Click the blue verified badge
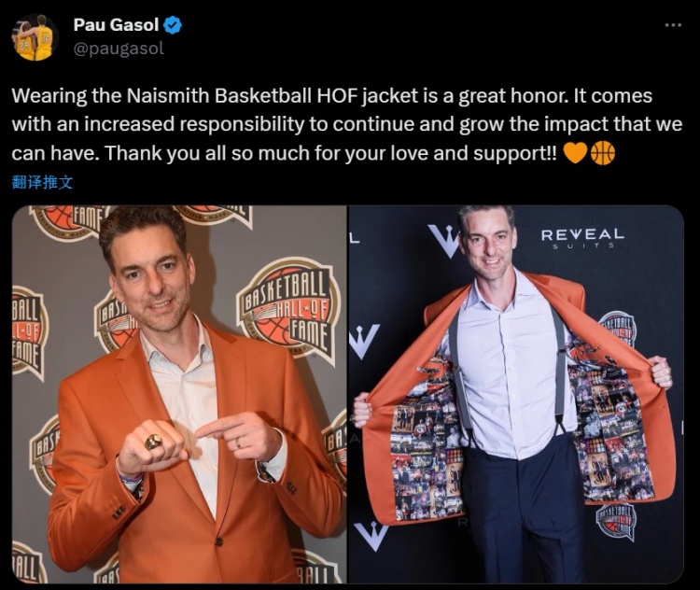This screenshot has width=700, height=590. pos(173,25)
